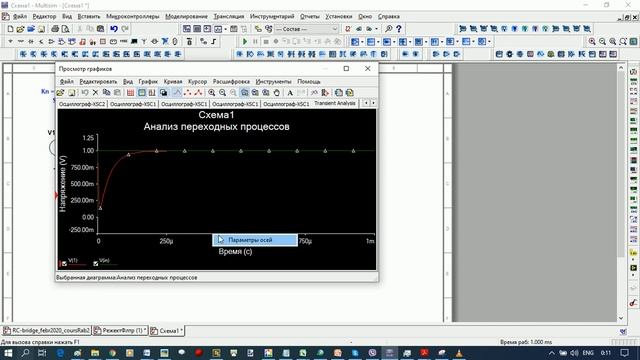The width and height of the screenshot is (640, 360).
Task: Copy icon in grapher toolbar
Action: (106, 93)
